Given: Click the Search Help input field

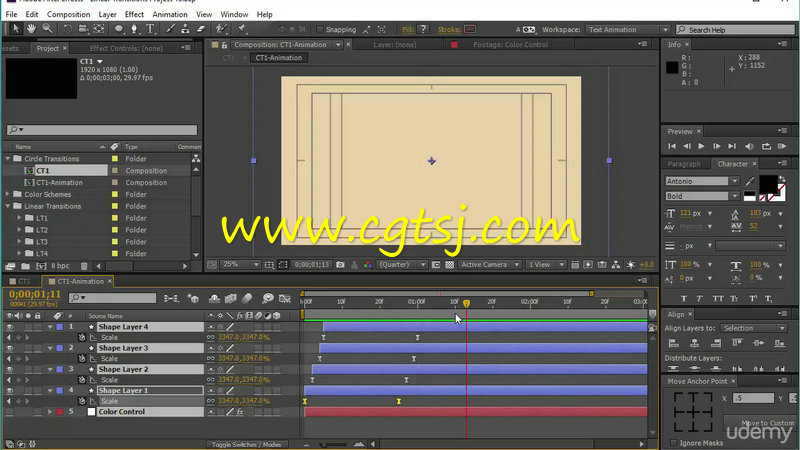Looking at the screenshot, I should (x=735, y=30).
